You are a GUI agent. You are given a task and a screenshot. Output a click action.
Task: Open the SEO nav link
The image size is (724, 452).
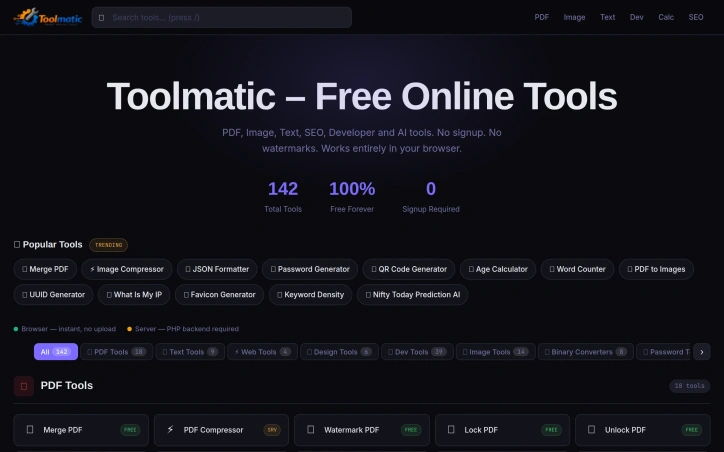tap(696, 17)
